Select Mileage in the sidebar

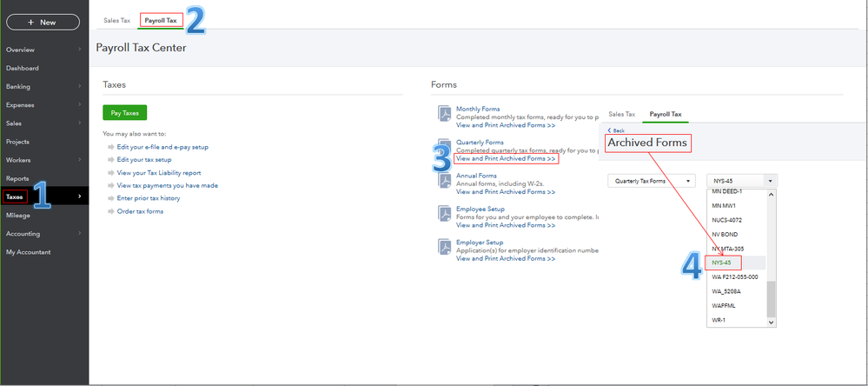tap(19, 215)
